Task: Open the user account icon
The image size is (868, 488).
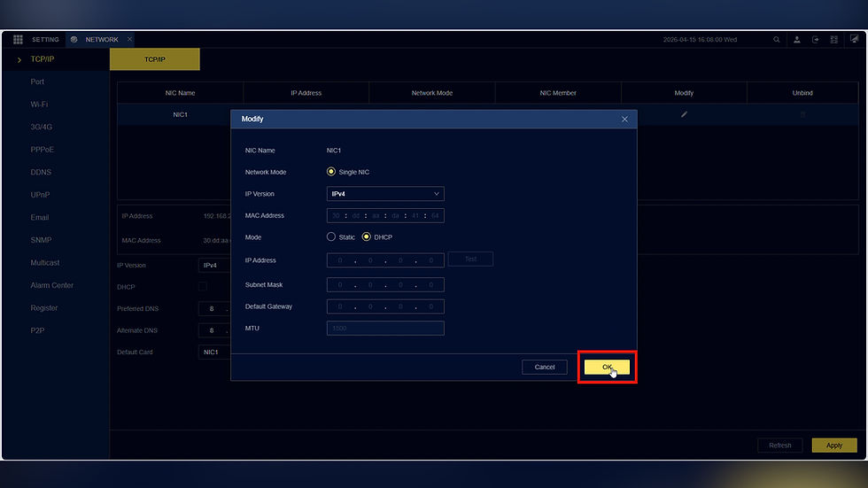Action: point(796,39)
